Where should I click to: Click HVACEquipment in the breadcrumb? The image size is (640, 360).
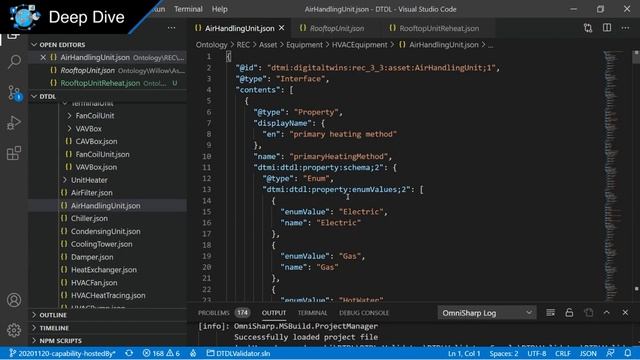pyautogui.click(x=360, y=45)
